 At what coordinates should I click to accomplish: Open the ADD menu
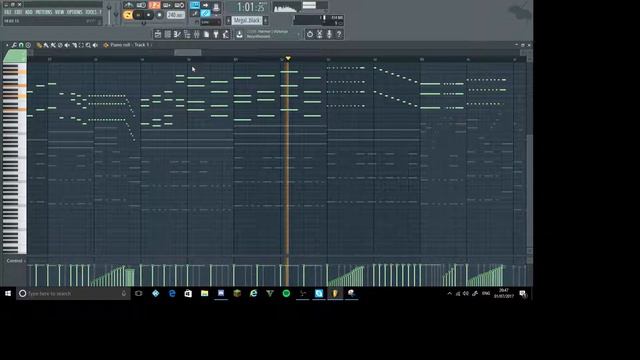[x=29, y=12]
